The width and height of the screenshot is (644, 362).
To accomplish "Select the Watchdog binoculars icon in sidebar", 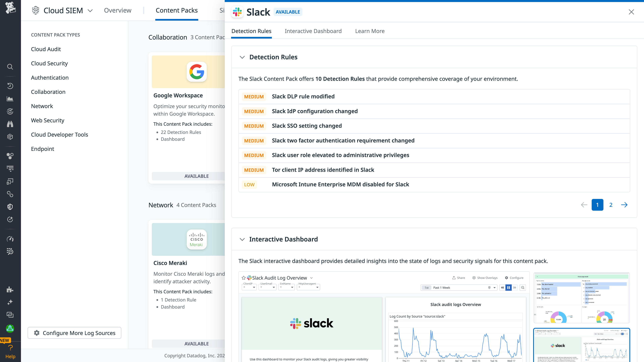I will pyautogui.click(x=10, y=124).
